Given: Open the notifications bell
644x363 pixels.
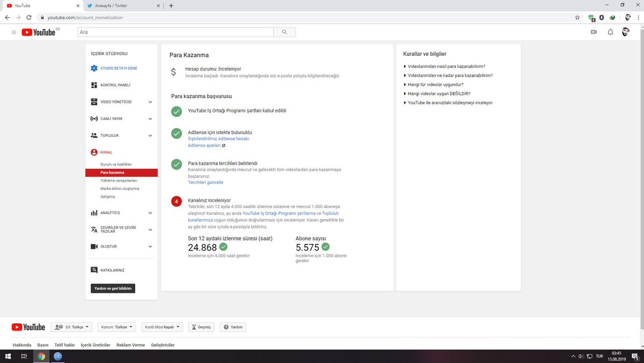Looking at the screenshot, I should click(x=610, y=32).
